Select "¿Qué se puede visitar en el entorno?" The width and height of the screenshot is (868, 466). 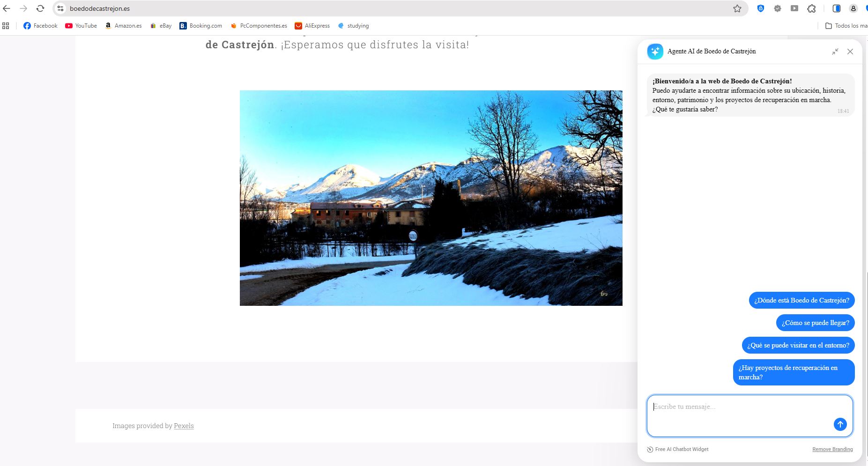pyautogui.click(x=798, y=345)
